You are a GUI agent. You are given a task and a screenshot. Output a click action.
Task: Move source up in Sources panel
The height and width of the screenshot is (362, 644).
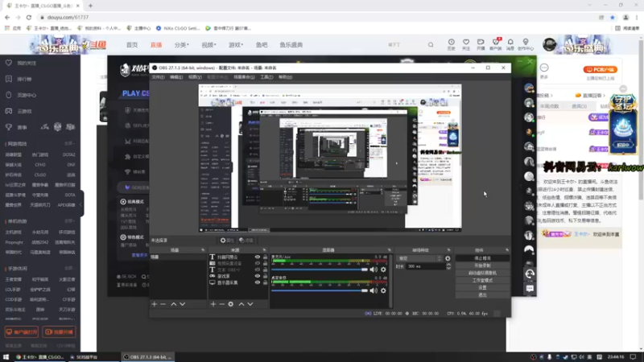242,304
